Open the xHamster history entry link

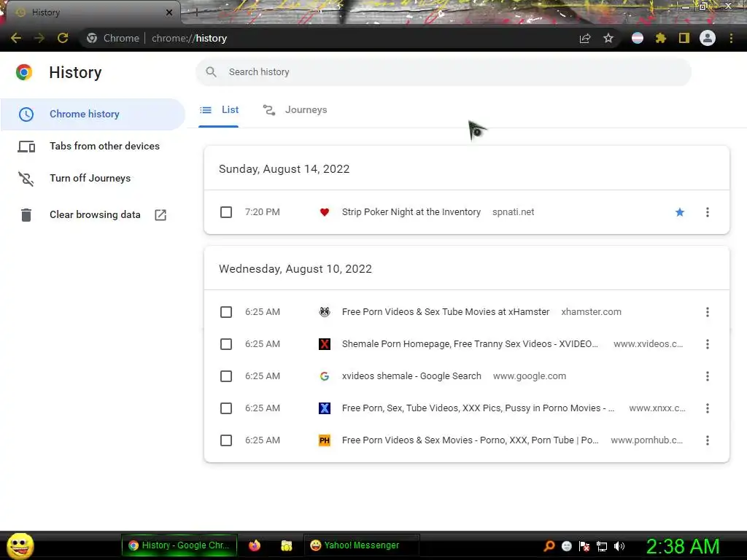click(x=446, y=312)
